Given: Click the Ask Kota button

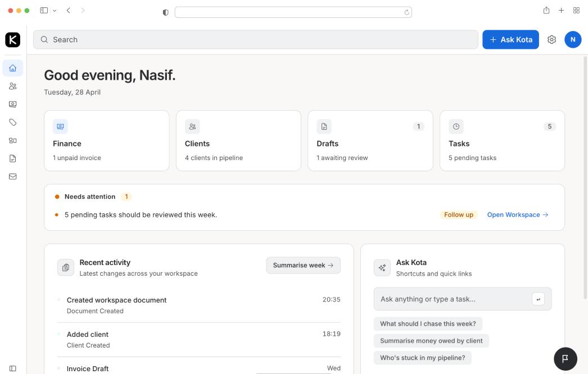Looking at the screenshot, I should tap(510, 40).
